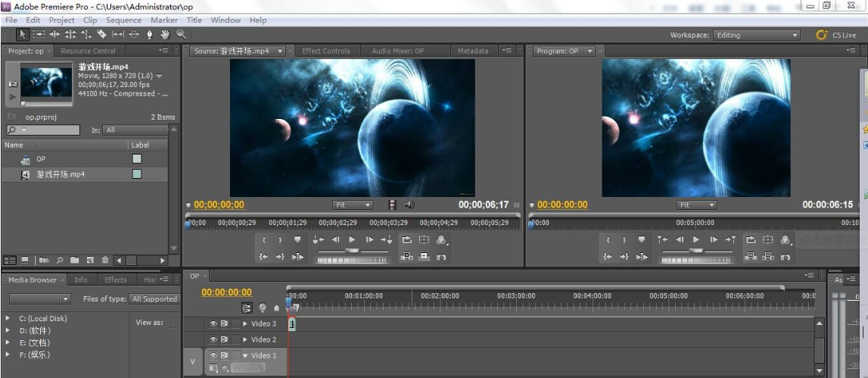
Task: Toggle track lock box on Video 1
Action: 236,355
